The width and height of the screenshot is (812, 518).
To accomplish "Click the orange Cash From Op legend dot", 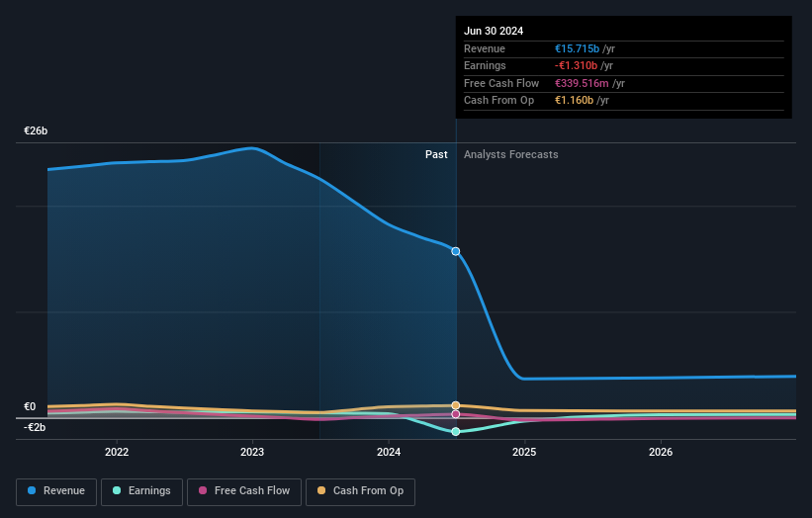I will [321, 490].
